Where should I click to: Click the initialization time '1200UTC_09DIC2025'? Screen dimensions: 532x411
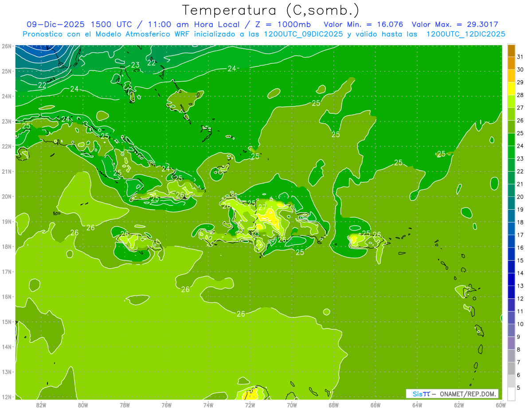point(304,34)
